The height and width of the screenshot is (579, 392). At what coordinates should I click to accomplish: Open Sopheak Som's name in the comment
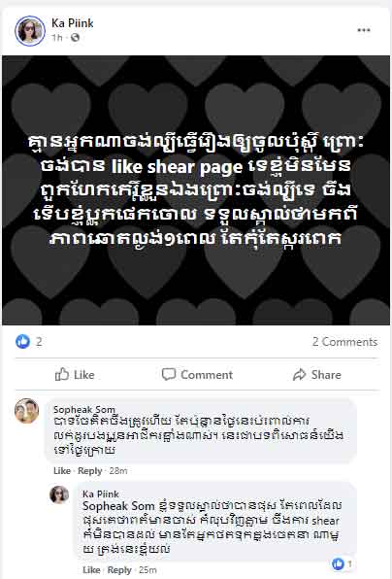[x=84, y=409]
